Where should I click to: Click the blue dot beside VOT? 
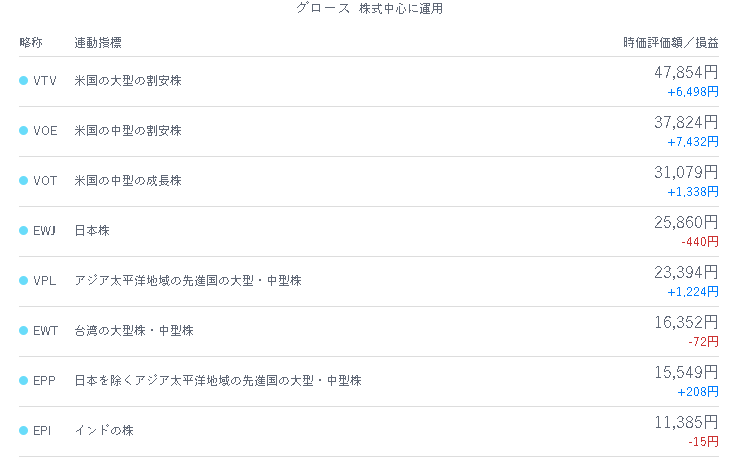(24, 181)
